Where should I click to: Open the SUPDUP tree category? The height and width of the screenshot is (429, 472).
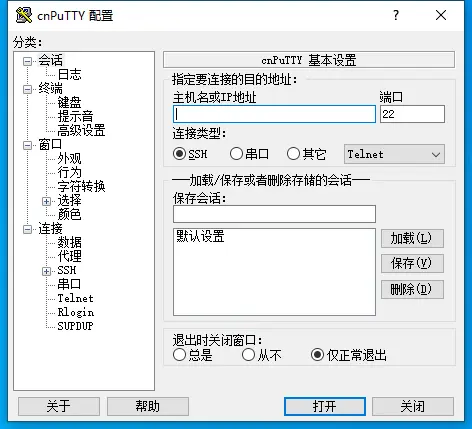[75, 326]
